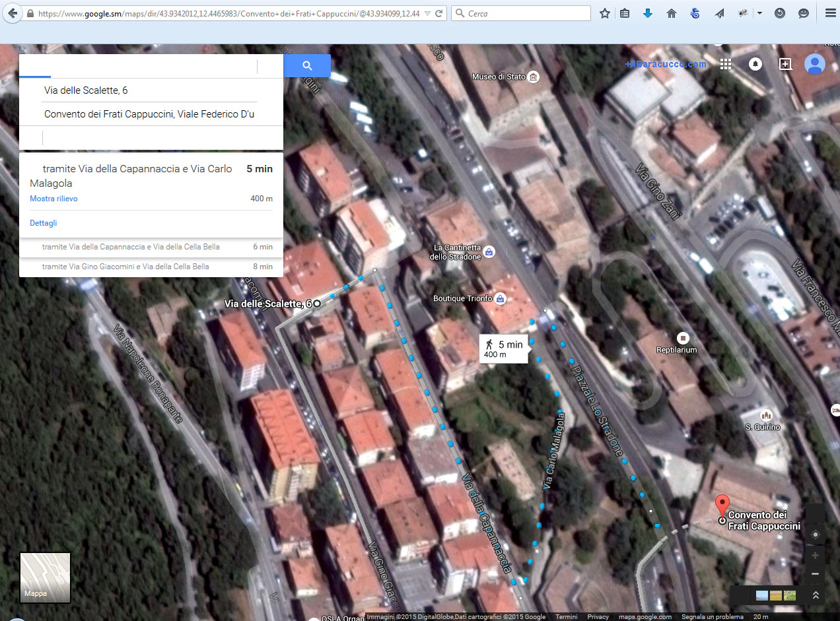This screenshot has width=840, height=621.
Task: Open the Firefox downloads arrow
Action: (x=648, y=13)
